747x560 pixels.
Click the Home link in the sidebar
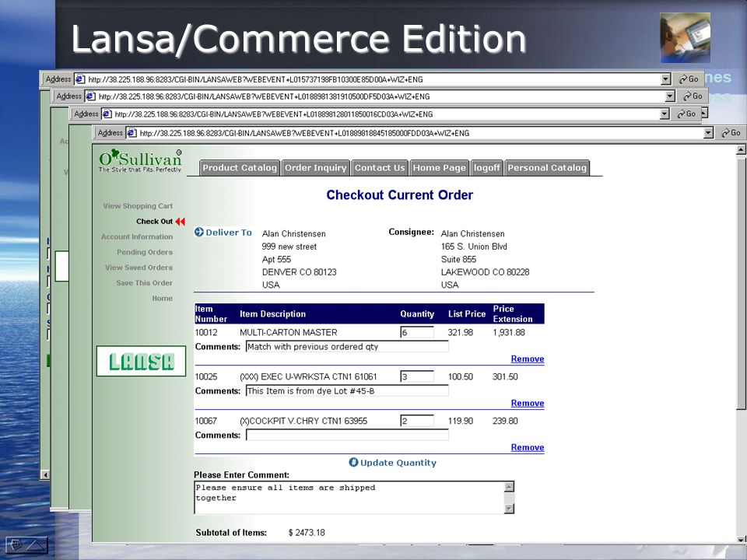(x=163, y=299)
